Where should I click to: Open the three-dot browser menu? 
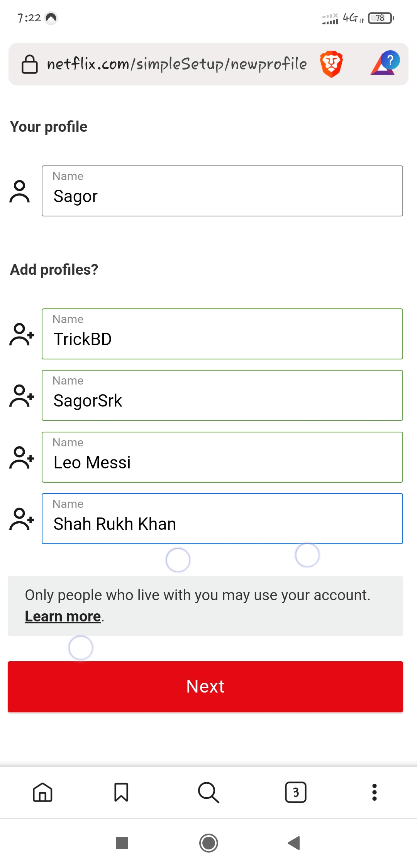coord(374,792)
